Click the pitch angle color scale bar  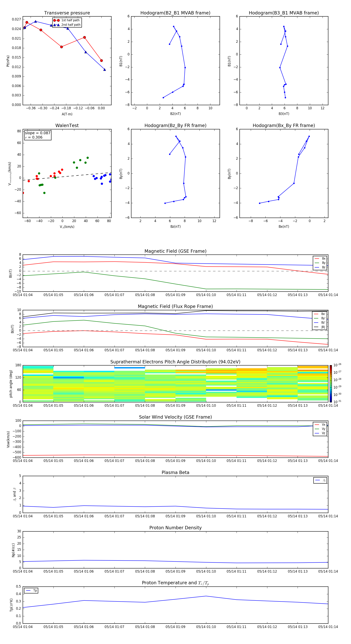(x=331, y=383)
